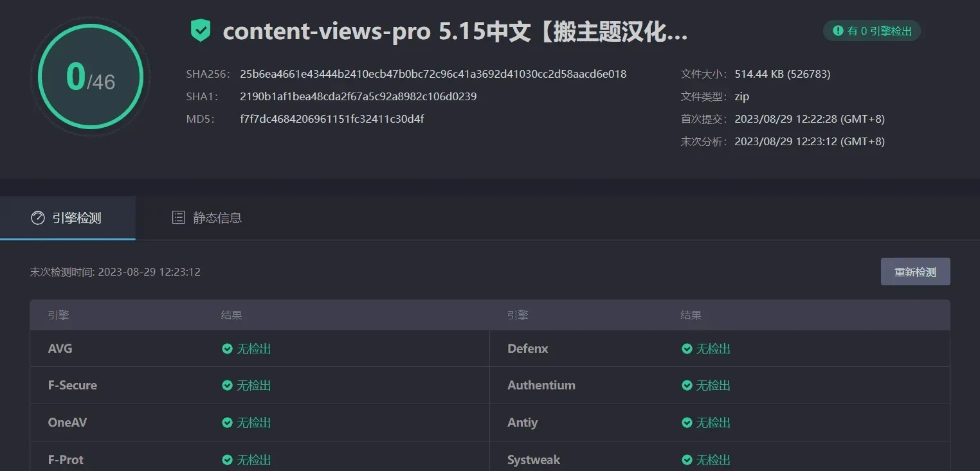Click the 首次提交 timestamp 12:22:28
The width and height of the screenshot is (980, 471).
click(x=810, y=119)
